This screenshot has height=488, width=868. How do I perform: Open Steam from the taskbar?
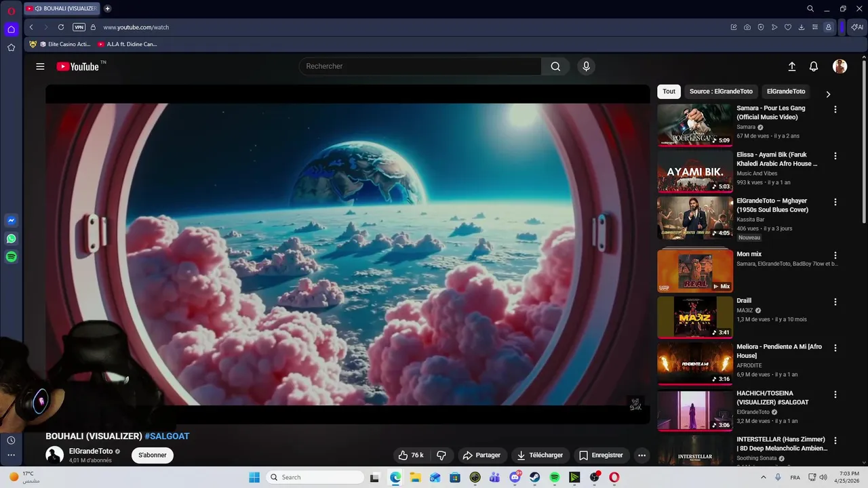point(535,477)
